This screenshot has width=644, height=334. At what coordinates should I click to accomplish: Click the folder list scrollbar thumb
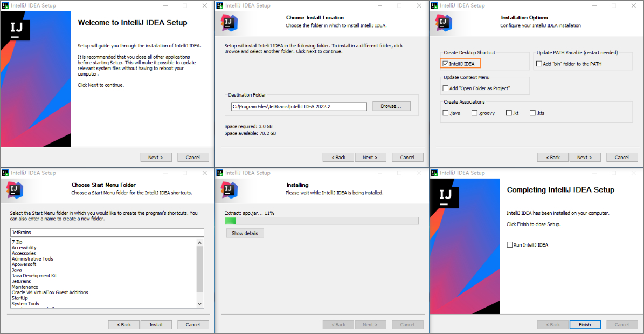click(x=200, y=269)
